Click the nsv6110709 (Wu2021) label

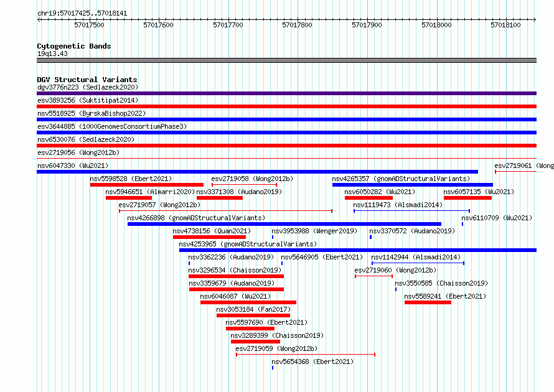point(497,218)
